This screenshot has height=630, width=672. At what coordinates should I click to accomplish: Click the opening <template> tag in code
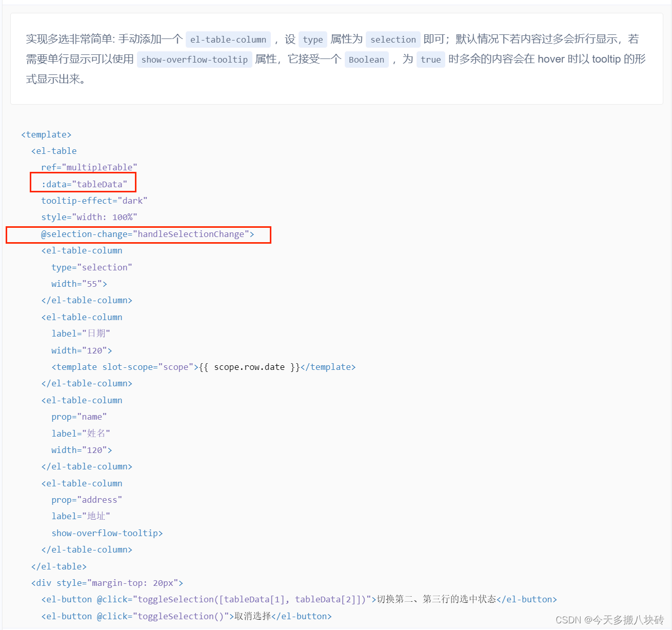tap(46, 134)
